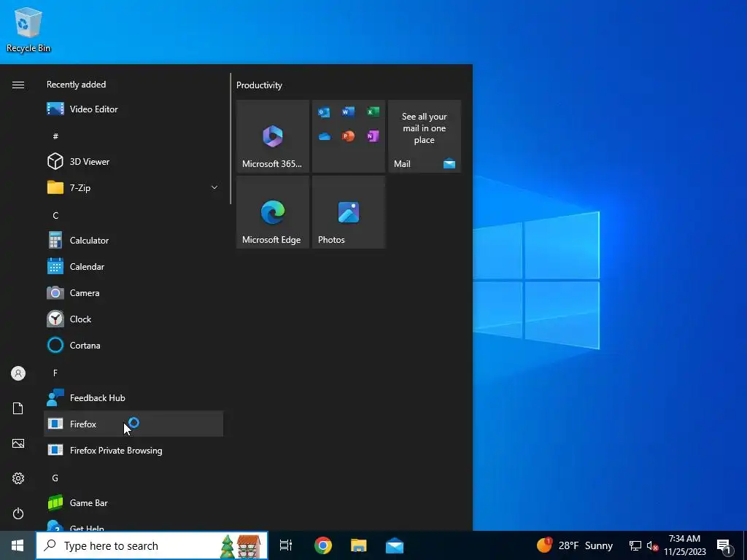This screenshot has width=747, height=560.
Task: Open OneNote from the Office tile group
Action: click(373, 136)
